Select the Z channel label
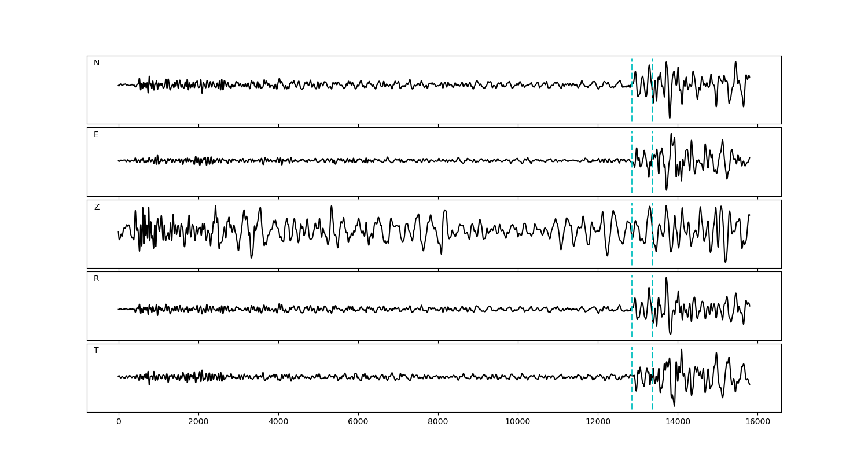 pos(97,207)
